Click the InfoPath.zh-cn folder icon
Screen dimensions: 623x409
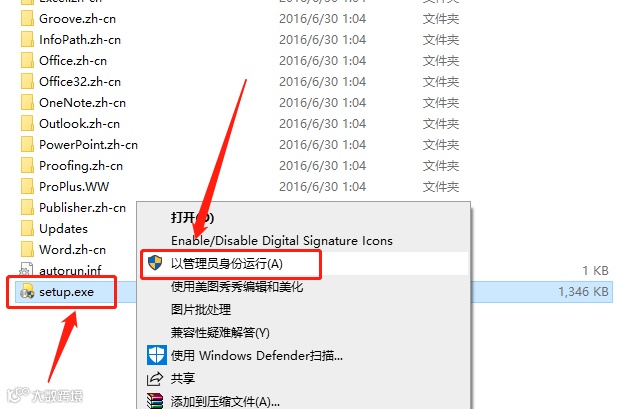(27, 40)
